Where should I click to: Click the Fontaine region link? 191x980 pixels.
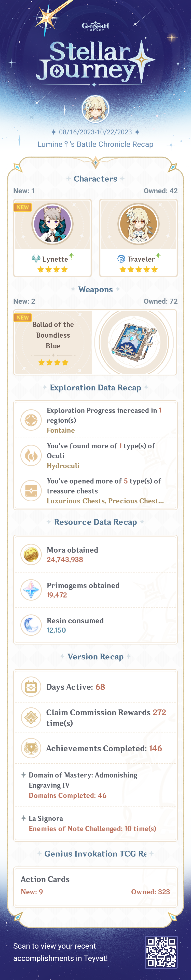[x=61, y=430]
